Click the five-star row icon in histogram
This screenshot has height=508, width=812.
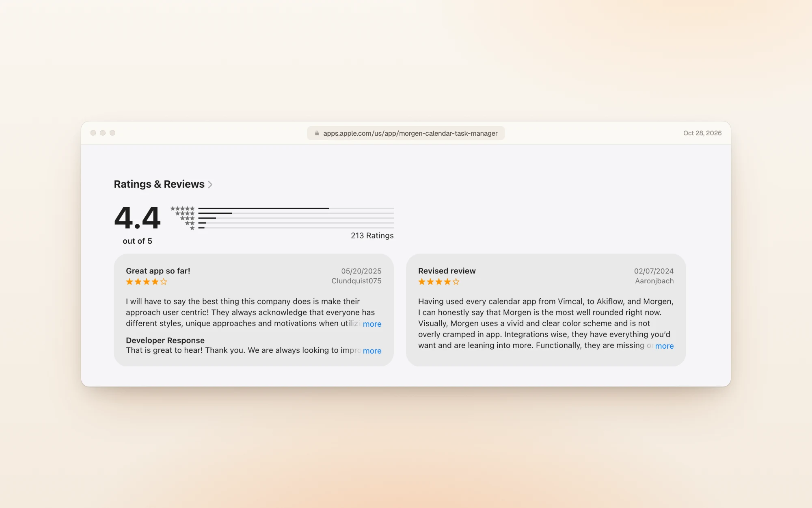tap(183, 208)
